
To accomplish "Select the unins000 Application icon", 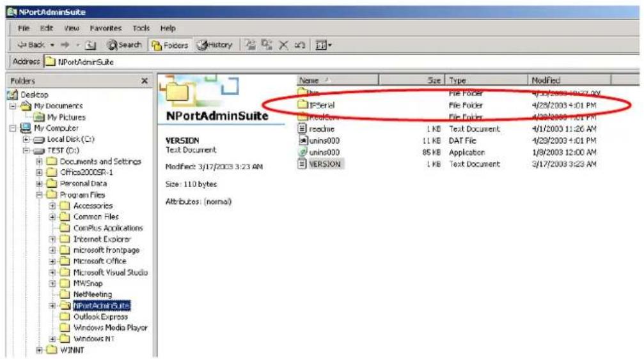I will (x=302, y=152).
